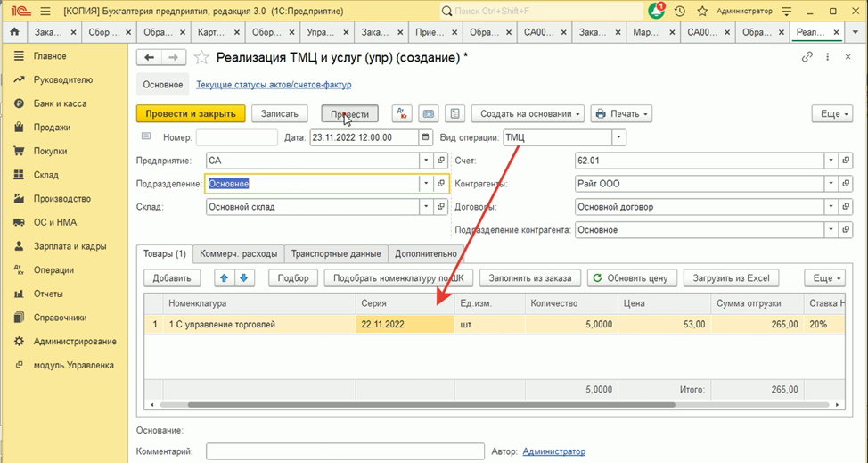The width and height of the screenshot is (868, 463).
Task: Open structure icon in document toolbar
Action: click(x=455, y=113)
